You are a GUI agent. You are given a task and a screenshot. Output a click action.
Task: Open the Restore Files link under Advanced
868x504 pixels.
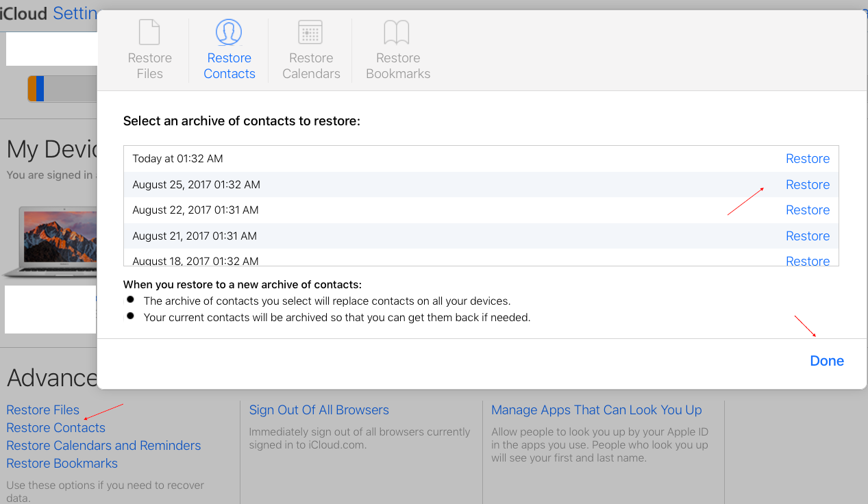click(43, 410)
